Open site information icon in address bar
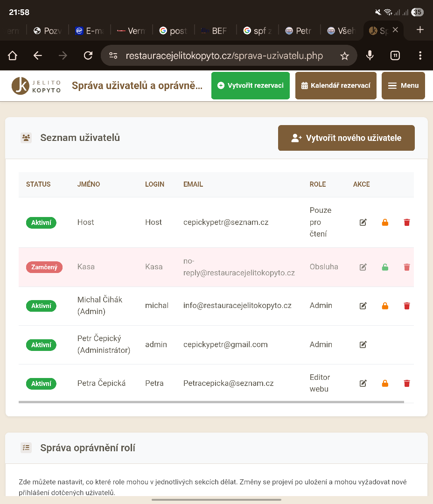The height and width of the screenshot is (504, 433). 113,56
